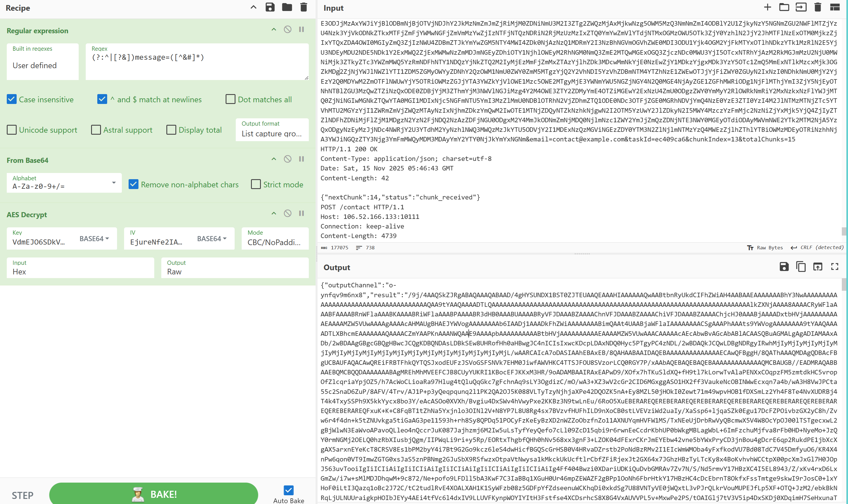Save the recipe with the disk icon
Image resolution: width=848 pixels, height=504 pixels.
[x=270, y=7]
